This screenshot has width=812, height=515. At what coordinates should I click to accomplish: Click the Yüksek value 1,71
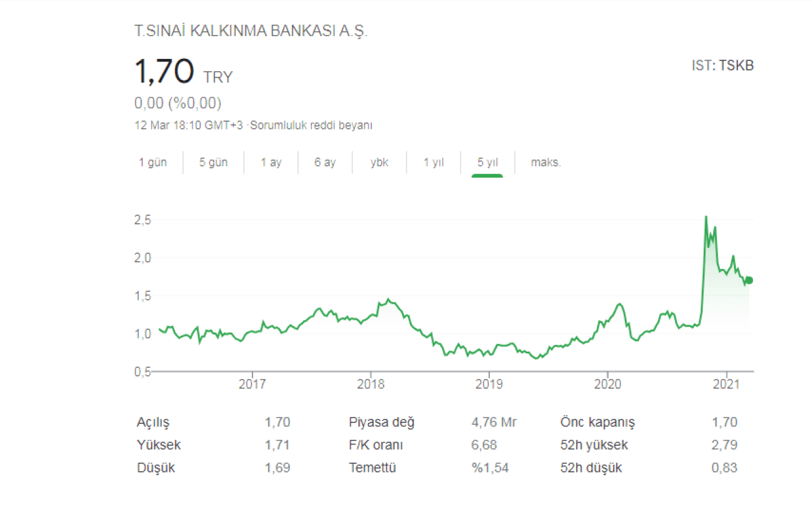click(277, 445)
